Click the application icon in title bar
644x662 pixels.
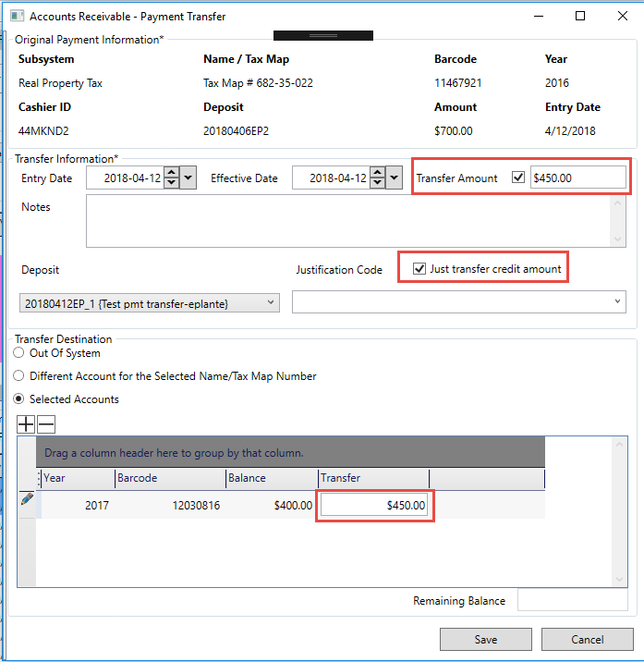(18, 17)
